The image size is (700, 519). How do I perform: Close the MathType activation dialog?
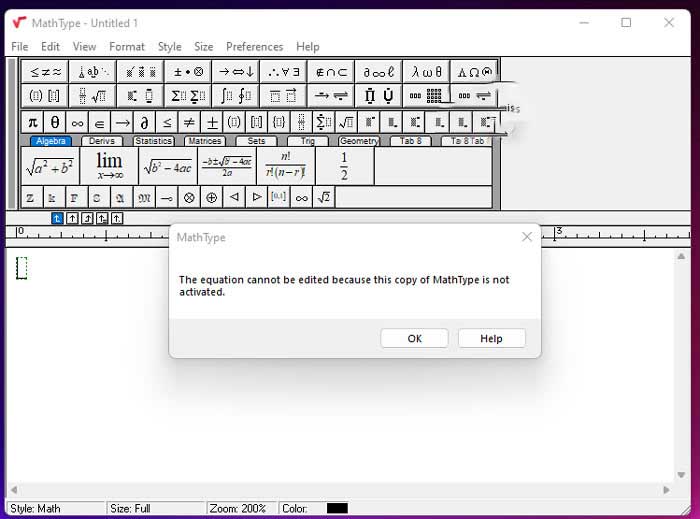click(527, 237)
